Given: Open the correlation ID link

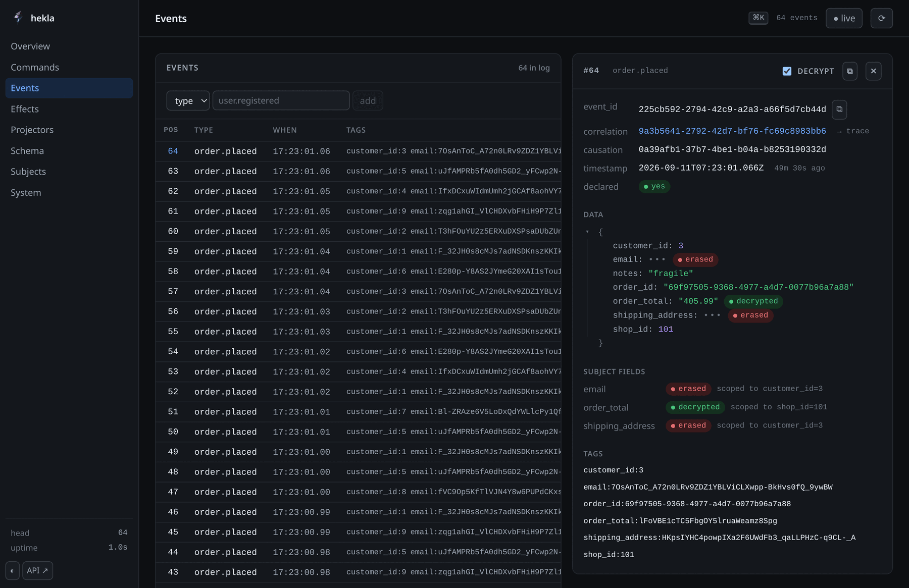Looking at the screenshot, I should point(732,131).
